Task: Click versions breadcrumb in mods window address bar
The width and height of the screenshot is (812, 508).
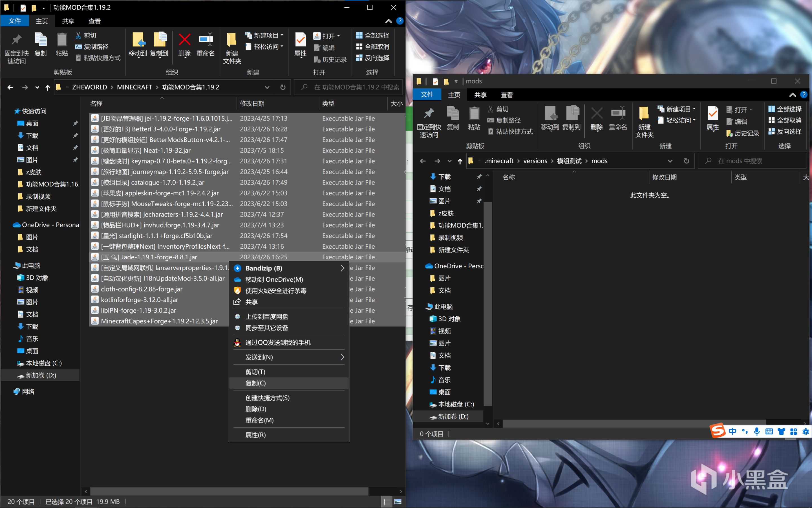Action: (x=535, y=161)
